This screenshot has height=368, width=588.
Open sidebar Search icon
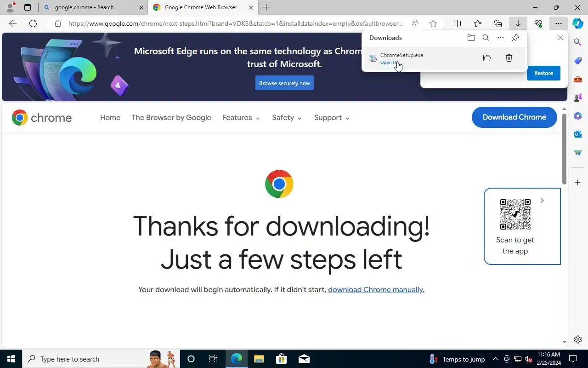[x=578, y=42]
